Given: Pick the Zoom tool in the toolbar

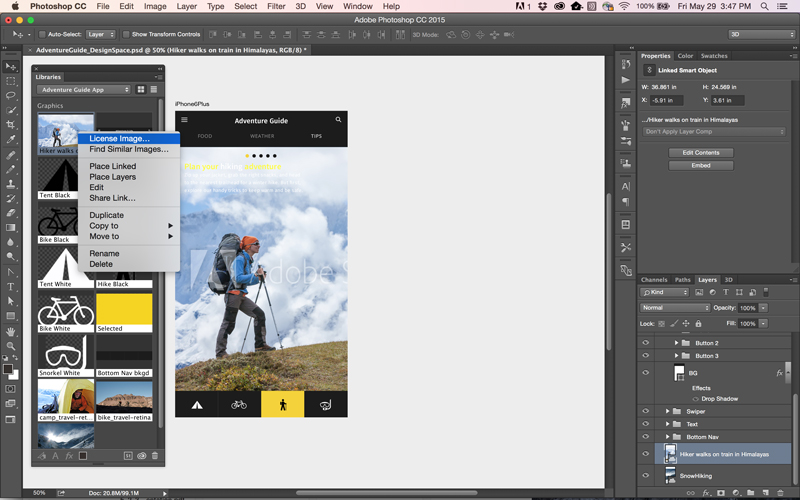Looking at the screenshot, I should [11, 346].
